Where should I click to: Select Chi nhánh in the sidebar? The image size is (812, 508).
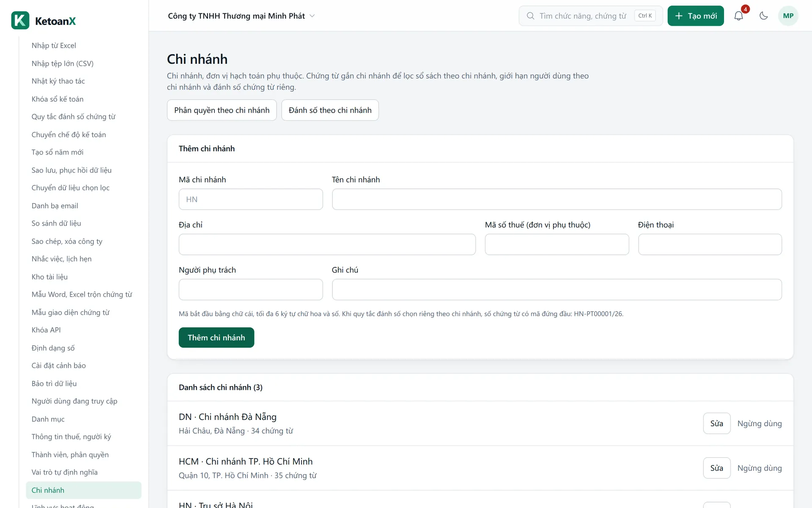(84, 490)
